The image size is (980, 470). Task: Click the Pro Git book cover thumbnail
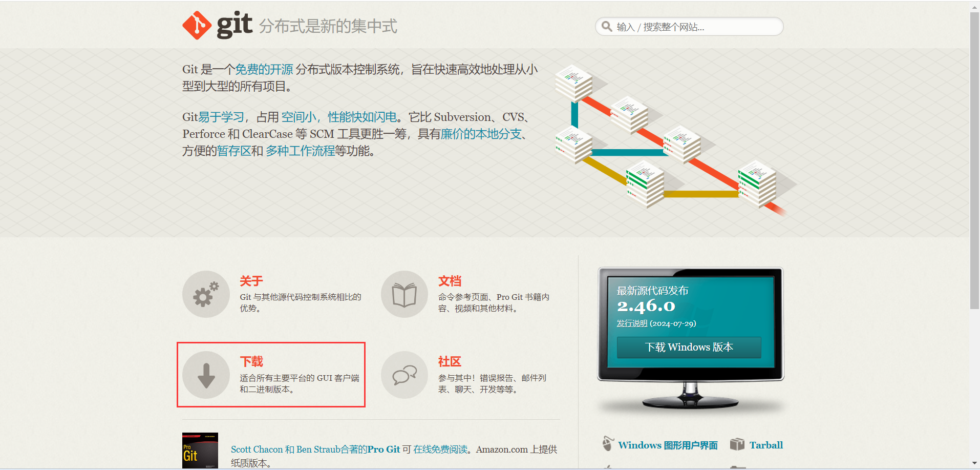click(x=200, y=451)
